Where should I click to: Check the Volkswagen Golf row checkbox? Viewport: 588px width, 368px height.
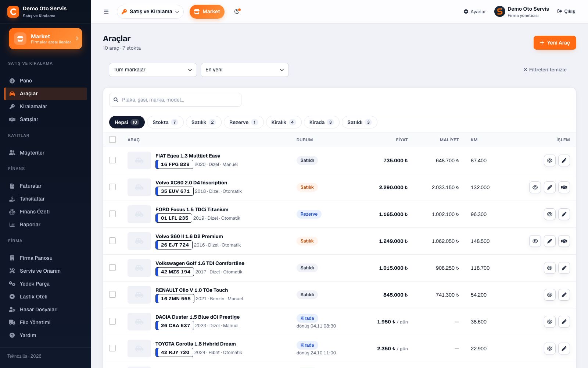112,268
